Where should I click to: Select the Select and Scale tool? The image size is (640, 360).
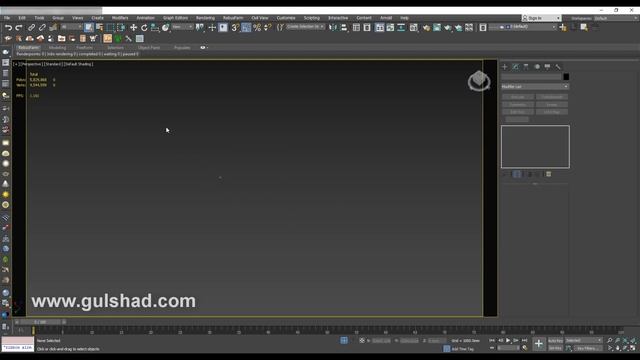click(155, 27)
